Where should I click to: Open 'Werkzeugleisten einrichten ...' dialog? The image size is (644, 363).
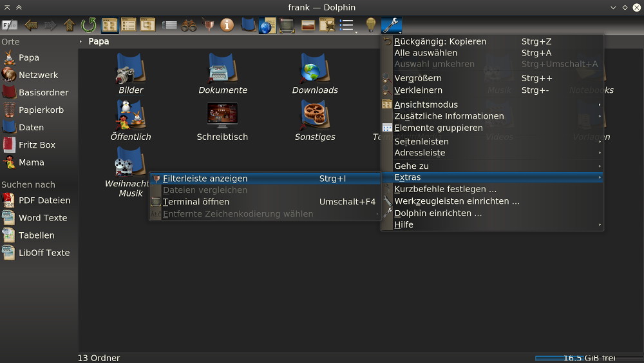coord(492,201)
